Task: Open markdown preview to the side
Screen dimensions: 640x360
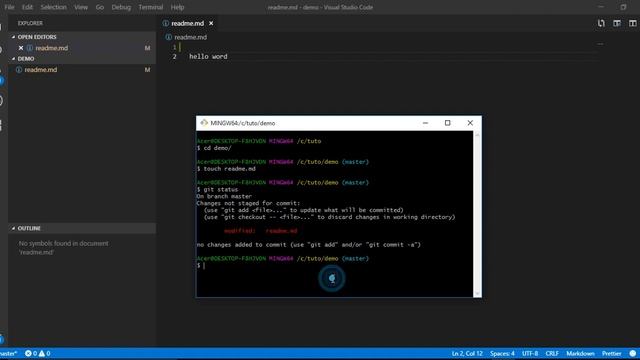Action: tap(617, 23)
